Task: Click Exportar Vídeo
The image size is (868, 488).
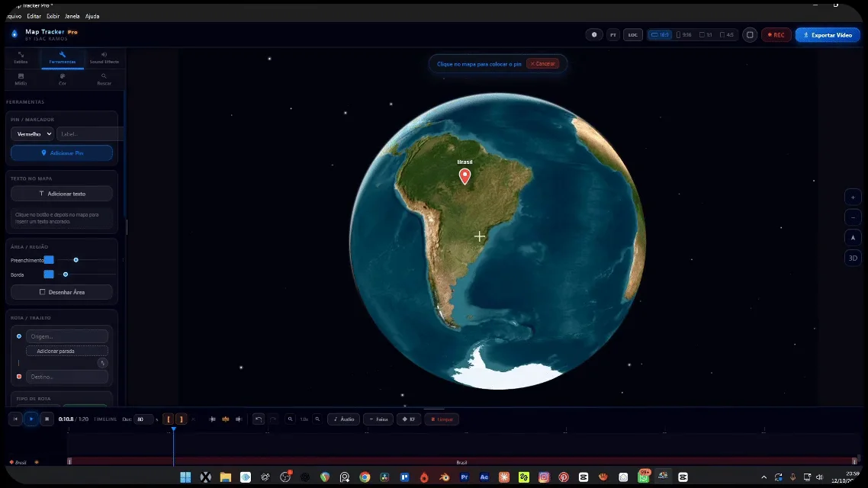Action: click(828, 35)
